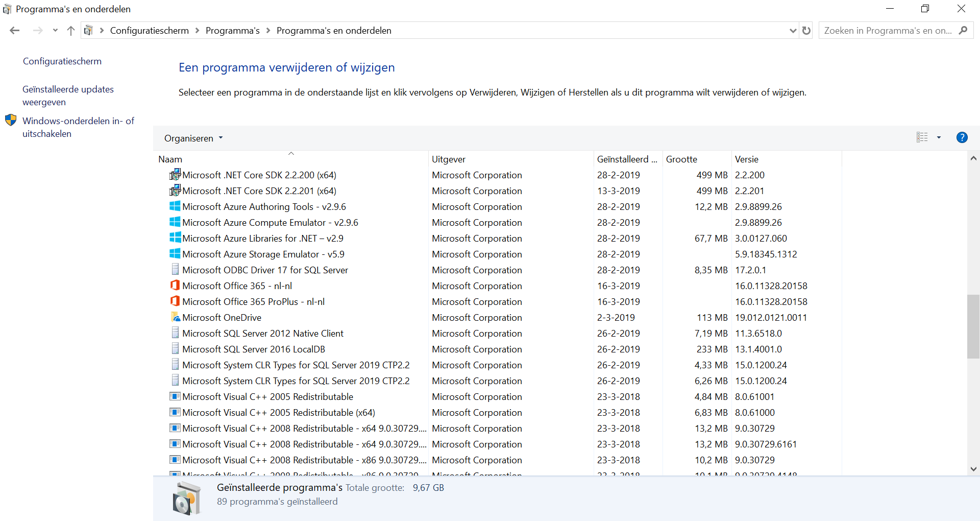Open Windows-onderdelen in- of uitschakelen link
The image size is (980, 521).
click(78, 127)
